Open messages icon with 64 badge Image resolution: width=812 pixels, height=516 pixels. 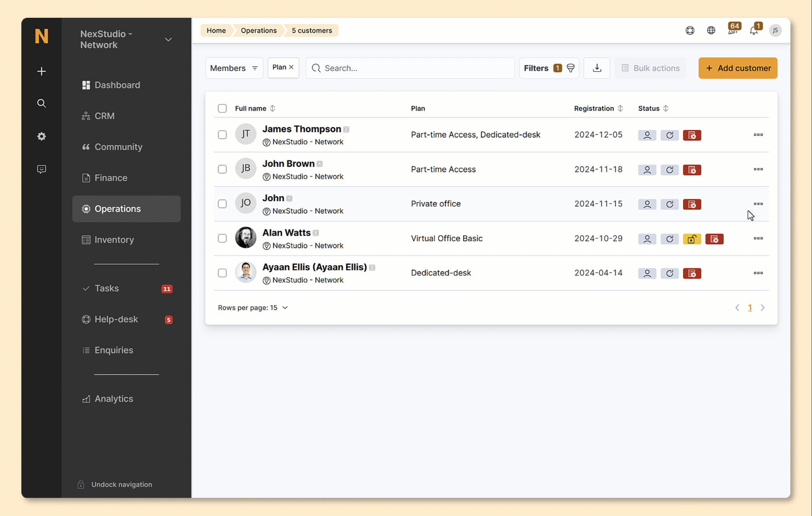(733, 29)
